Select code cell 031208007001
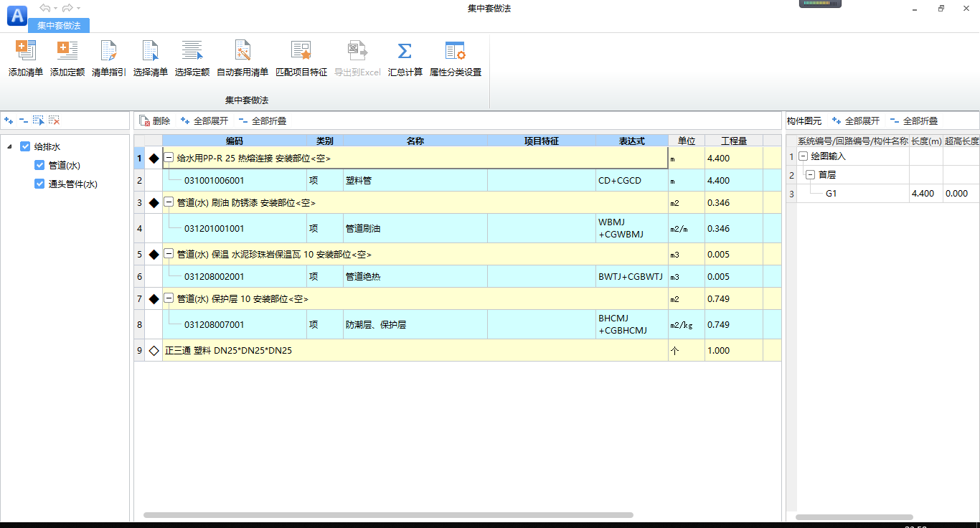 [235, 325]
